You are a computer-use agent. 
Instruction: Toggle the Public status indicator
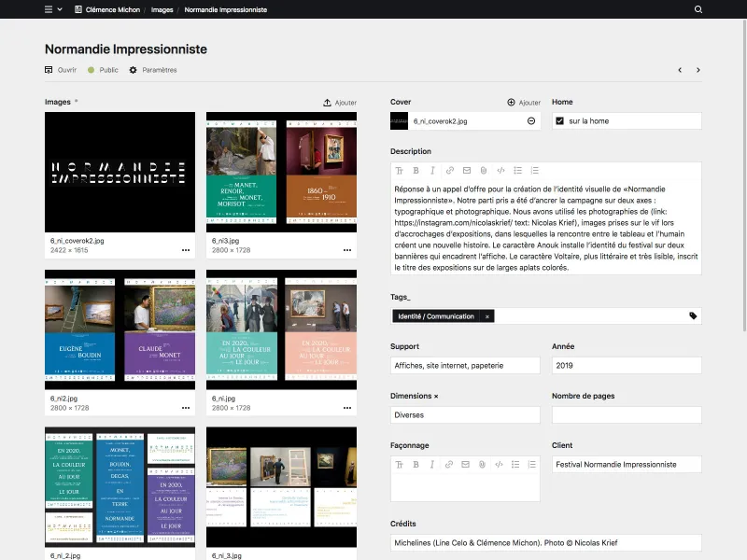pyautogui.click(x=93, y=69)
